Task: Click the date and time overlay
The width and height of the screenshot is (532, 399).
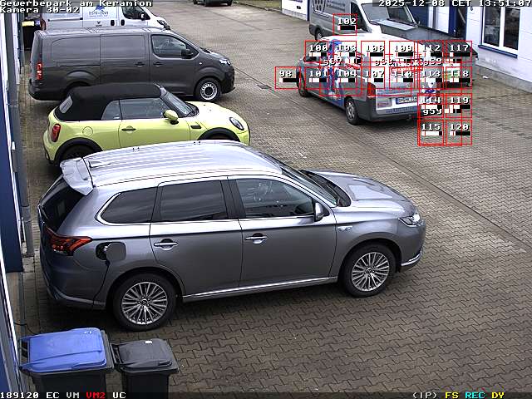Action: (454, 3)
